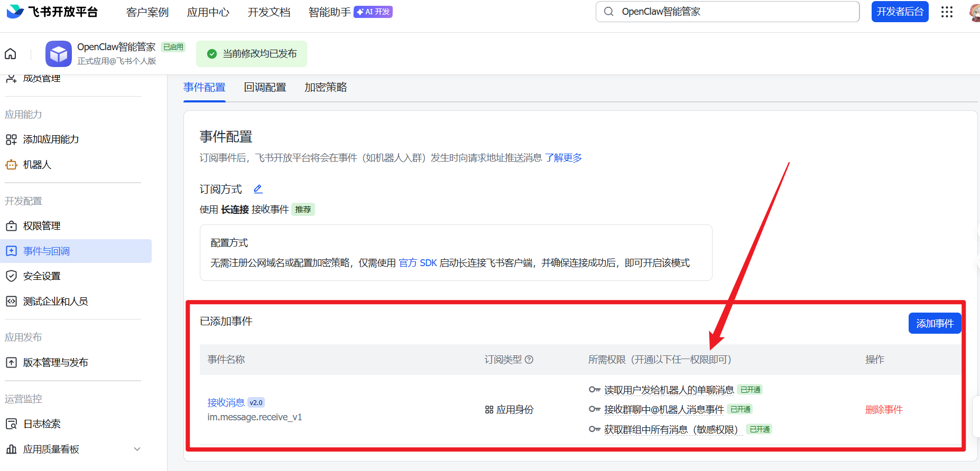Open the home icon in the app header
Image resolution: width=980 pixels, height=471 pixels.
point(10,53)
